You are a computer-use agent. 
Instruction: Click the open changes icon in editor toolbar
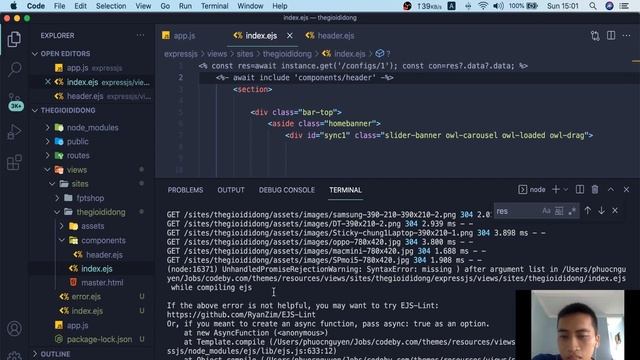pos(595,36)
